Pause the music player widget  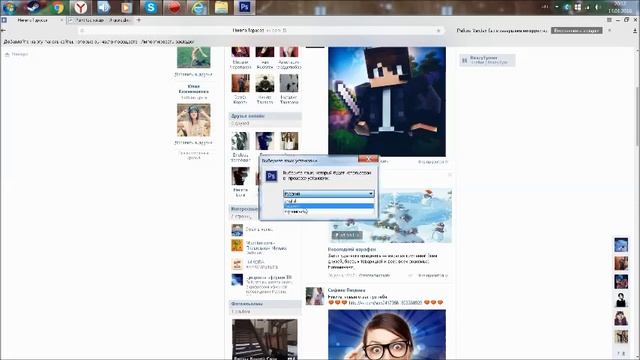[464, 60]
